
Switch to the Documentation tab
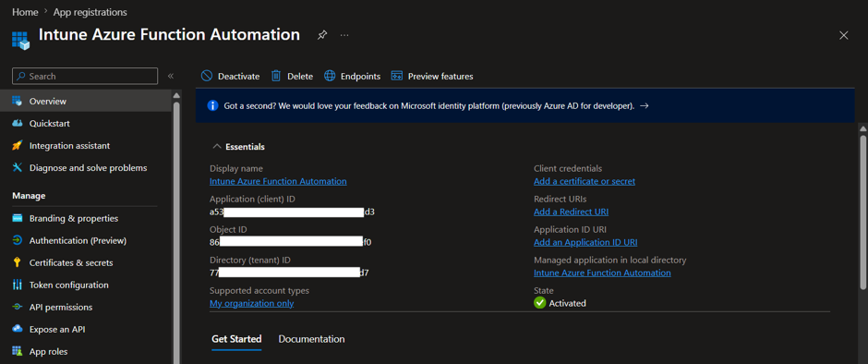pyautogui.click(x=311, y=339)
